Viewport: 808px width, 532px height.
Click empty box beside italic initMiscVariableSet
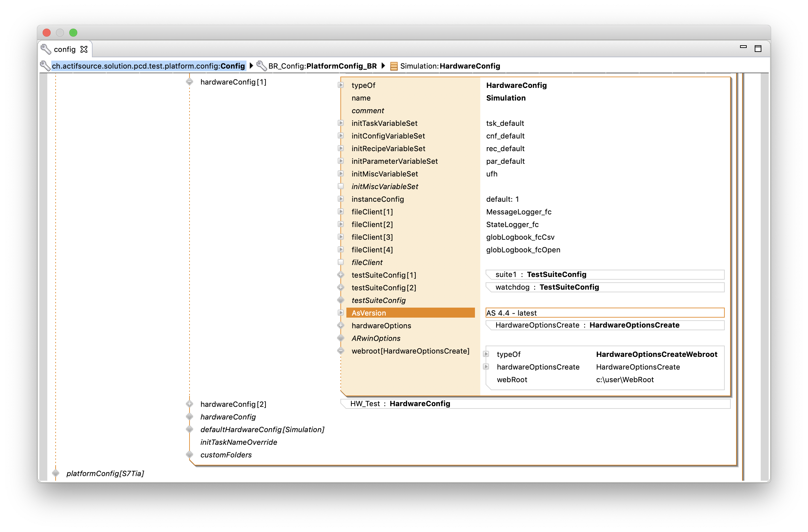click(x=340, y=186)
